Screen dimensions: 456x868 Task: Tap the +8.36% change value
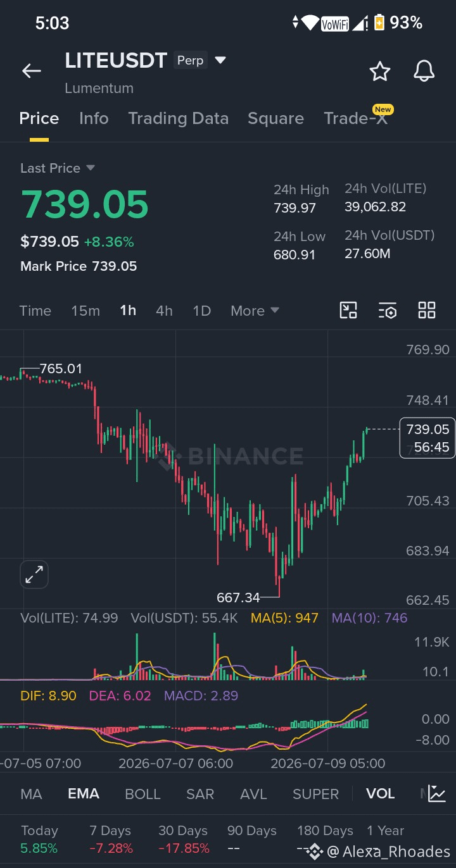tap(109, 242)
